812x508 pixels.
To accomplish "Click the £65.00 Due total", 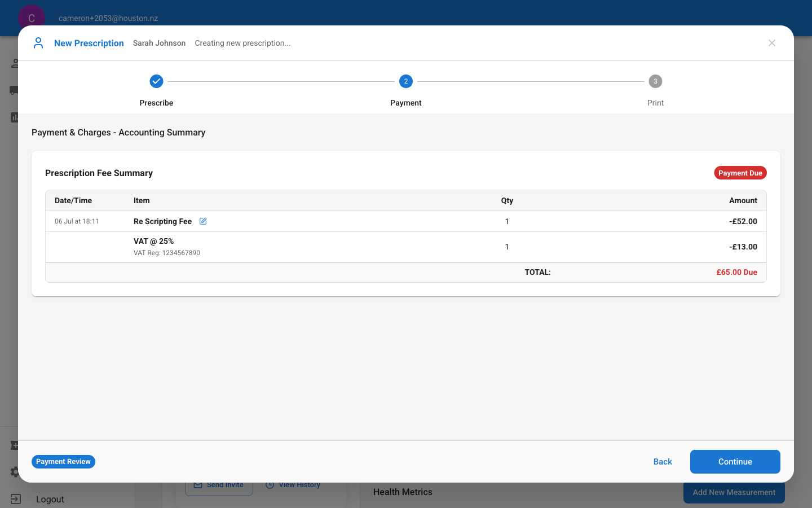I will click(737, 272).
